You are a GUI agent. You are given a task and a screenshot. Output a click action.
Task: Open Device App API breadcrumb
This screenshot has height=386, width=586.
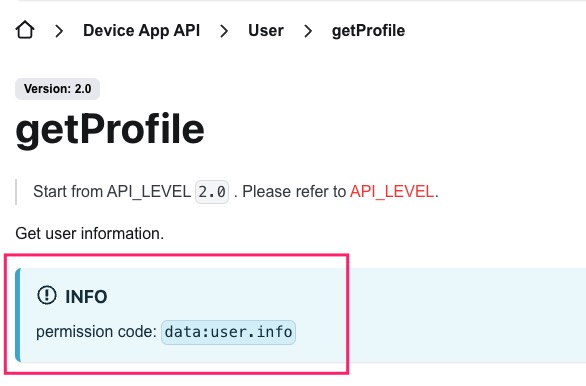click(142, 30)
